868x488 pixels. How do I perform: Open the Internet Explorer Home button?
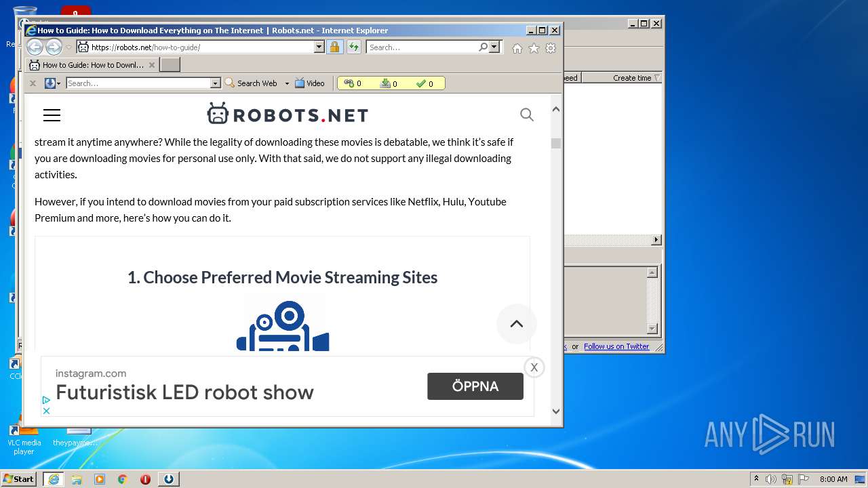pos(517,48)
